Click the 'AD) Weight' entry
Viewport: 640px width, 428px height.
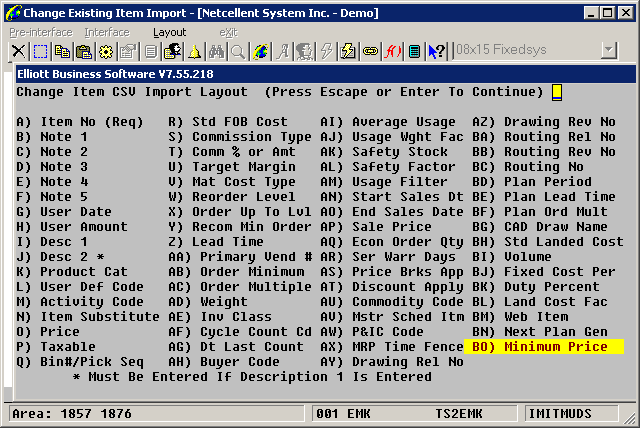click(x=208, y=302)
